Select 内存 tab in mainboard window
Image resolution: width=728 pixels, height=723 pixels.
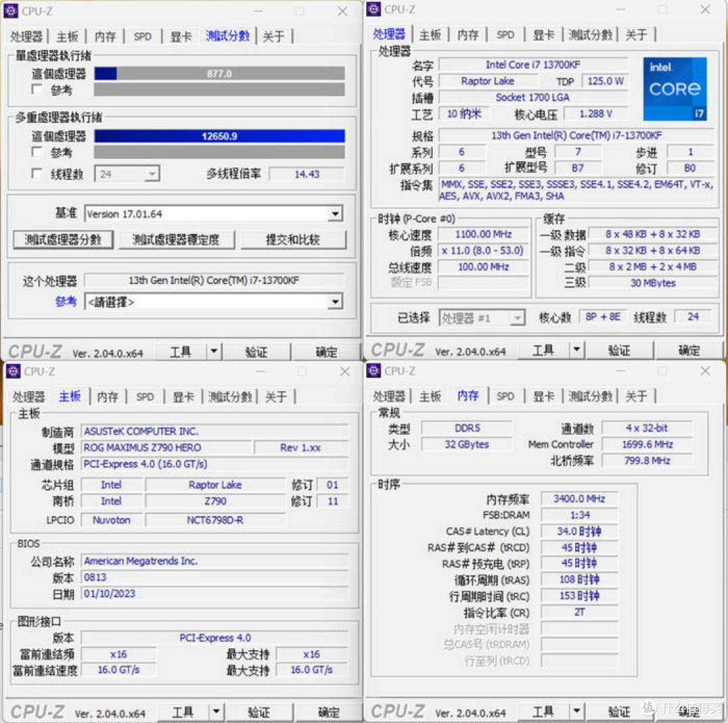tap(108, 397)
